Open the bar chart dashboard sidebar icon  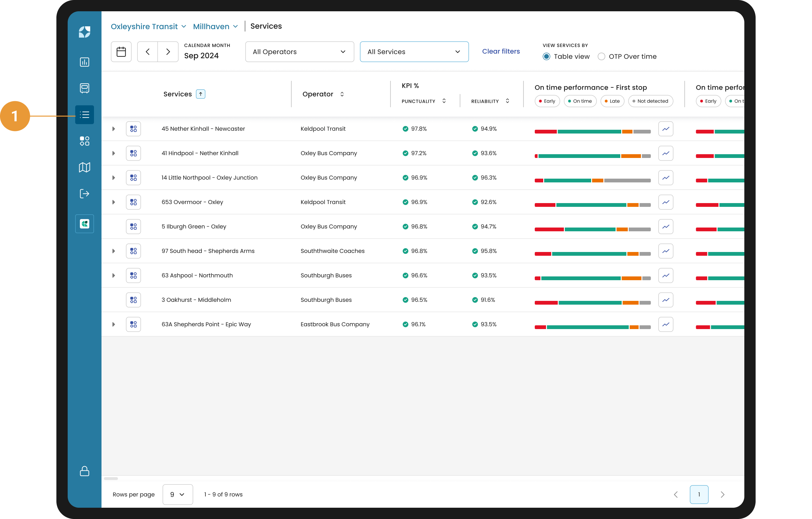tap(84, 62)
